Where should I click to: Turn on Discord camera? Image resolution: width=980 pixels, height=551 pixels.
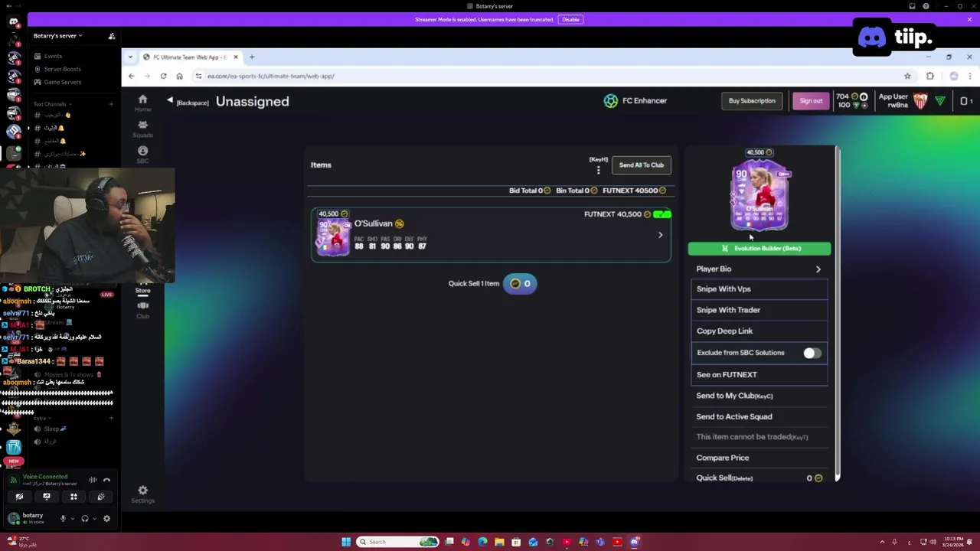tap(19, 497)
